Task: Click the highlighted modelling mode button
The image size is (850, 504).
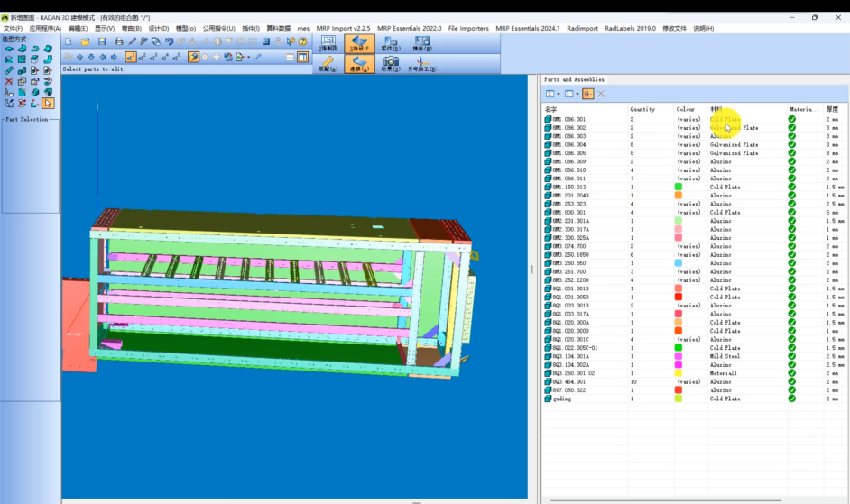Action: 359,64
